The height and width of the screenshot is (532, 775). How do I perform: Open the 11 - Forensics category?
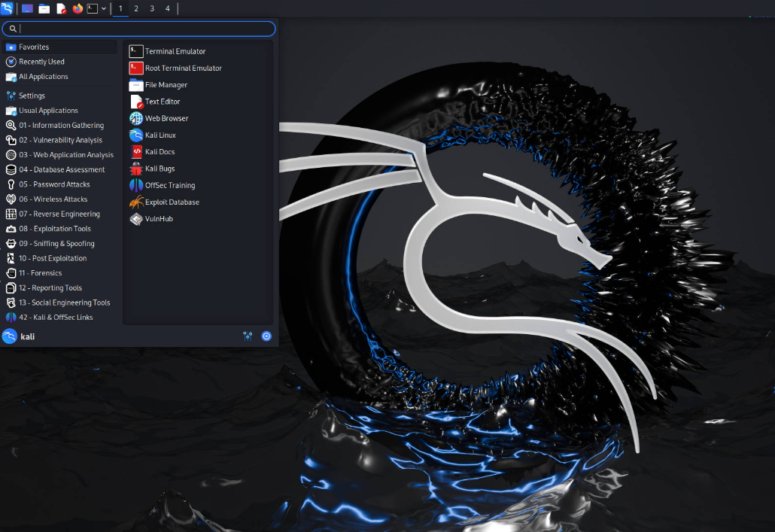41,273
